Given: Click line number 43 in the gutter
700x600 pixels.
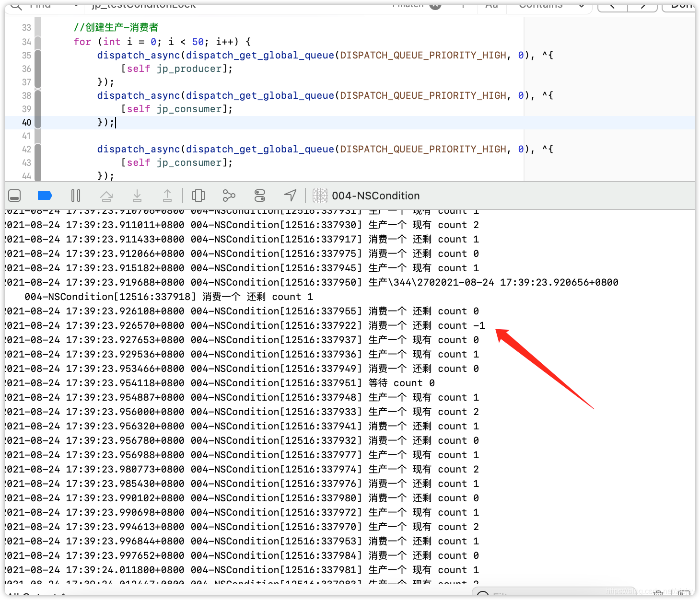Looking at the screenshot, I should pos(26,162).
